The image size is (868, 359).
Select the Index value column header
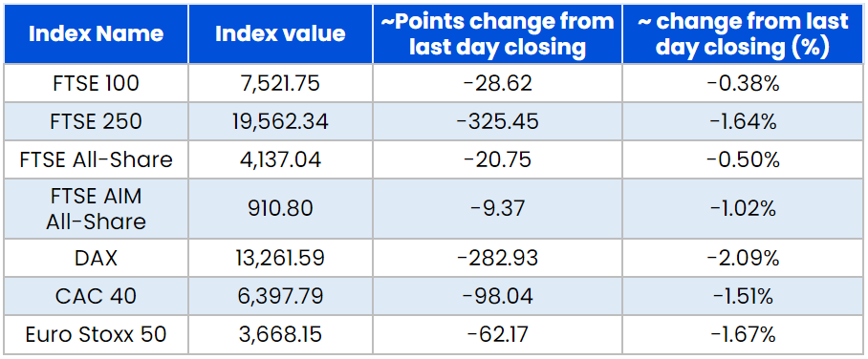pos(280,33)
